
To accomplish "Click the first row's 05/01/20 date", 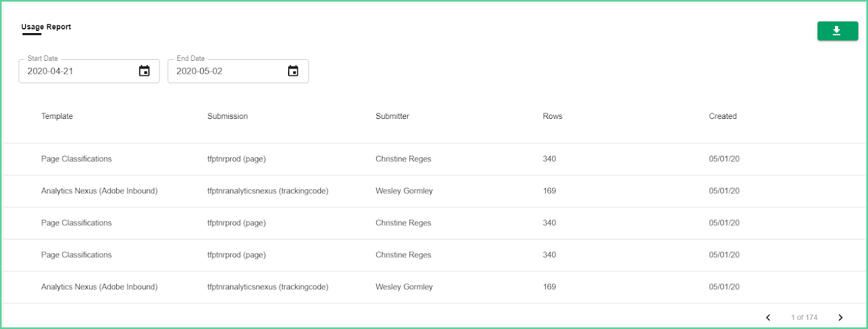I will pyautogui.click(x=724, y=159).
